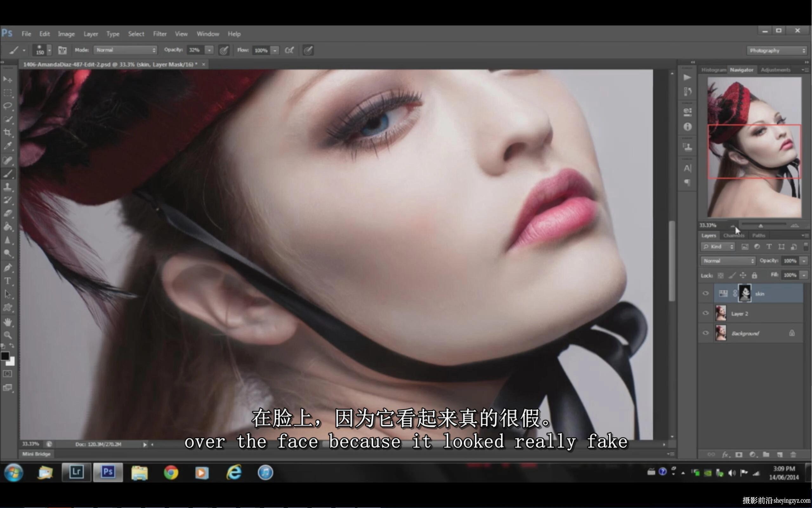
Task: Open brush preset picker arrow
Action: pos(49,50)
